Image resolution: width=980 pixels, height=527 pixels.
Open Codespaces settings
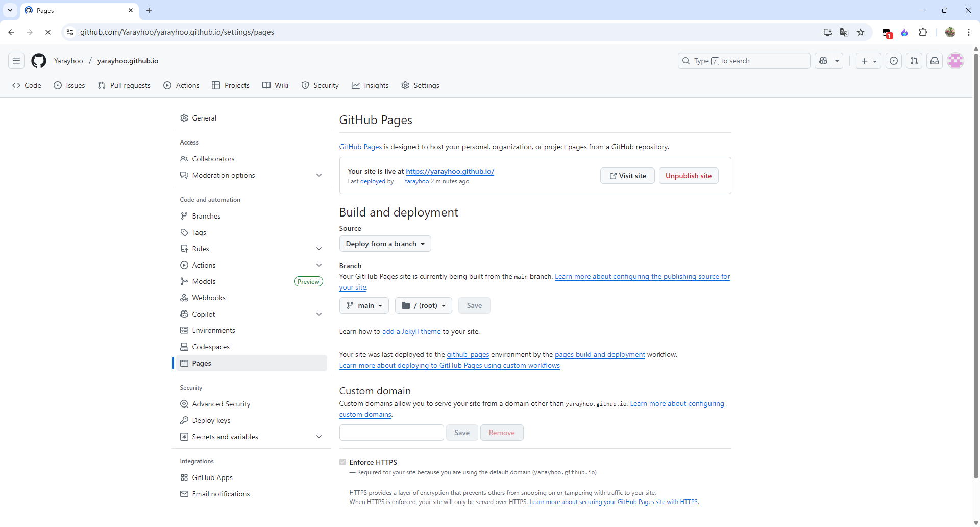(x=251, y=347)
